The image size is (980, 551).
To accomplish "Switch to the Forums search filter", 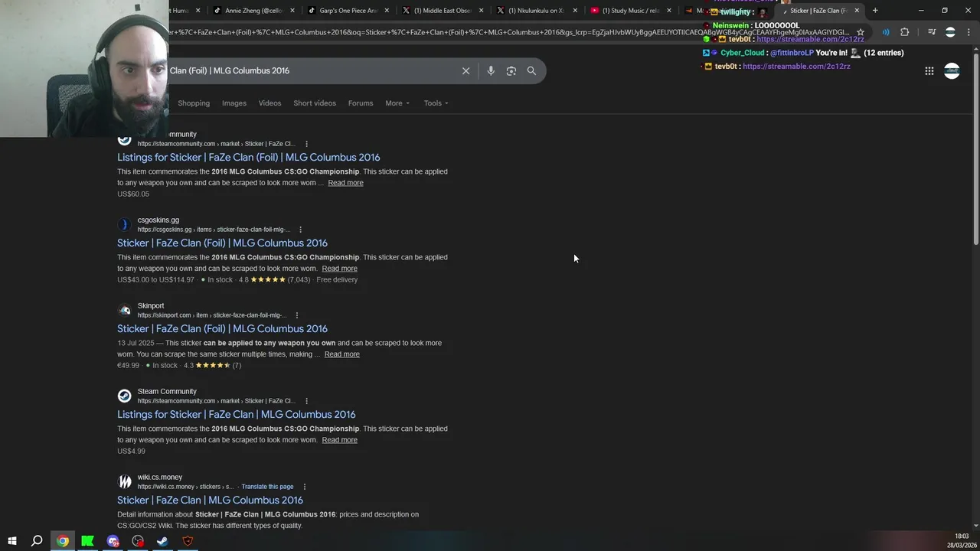I will click(361, 103).
